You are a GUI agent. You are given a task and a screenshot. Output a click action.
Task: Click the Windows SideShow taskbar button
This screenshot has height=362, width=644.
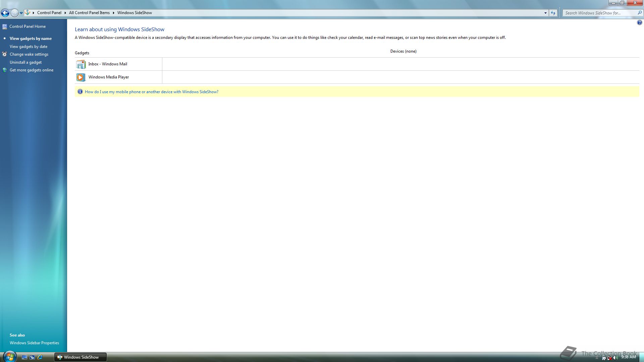click(x=80, y=357)
